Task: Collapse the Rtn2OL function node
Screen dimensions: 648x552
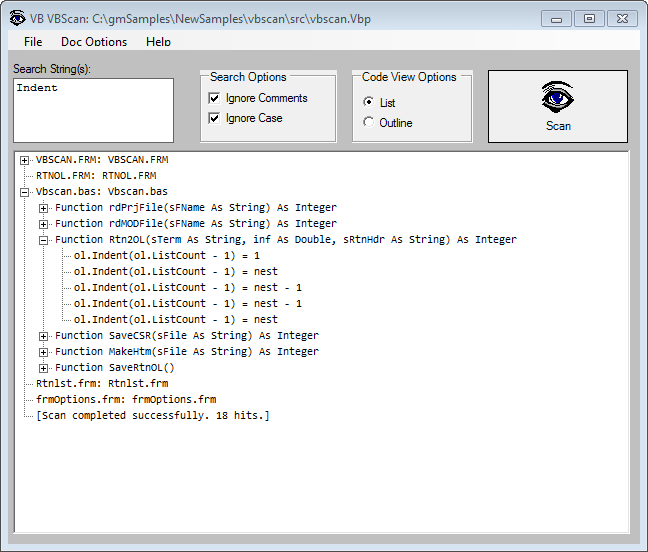Action: (44, 239)
